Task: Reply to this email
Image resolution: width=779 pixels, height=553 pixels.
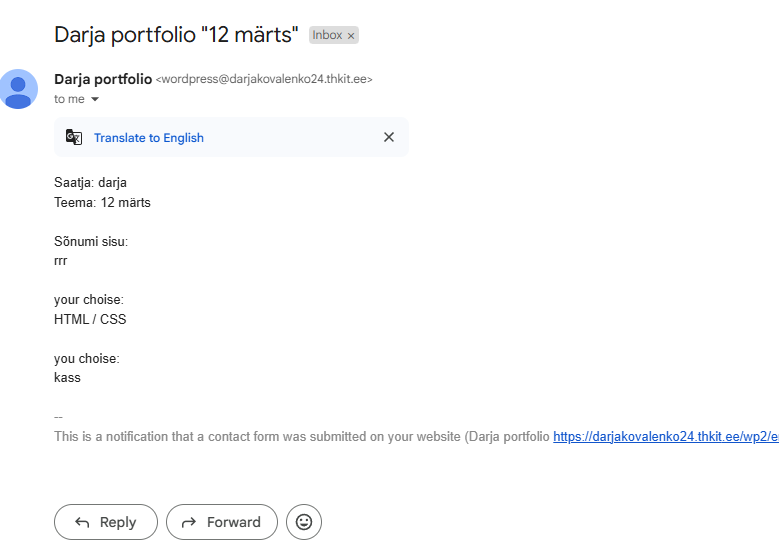Action: [105, 522]
